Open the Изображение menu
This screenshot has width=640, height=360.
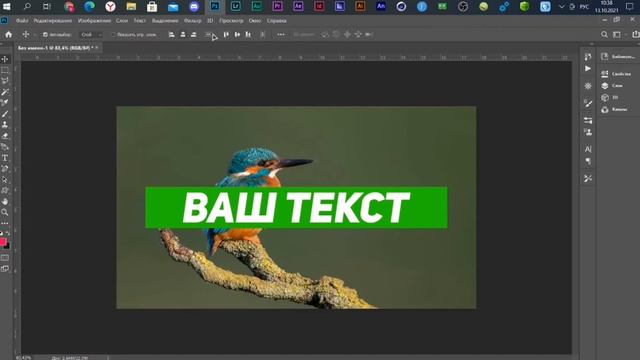94,20
